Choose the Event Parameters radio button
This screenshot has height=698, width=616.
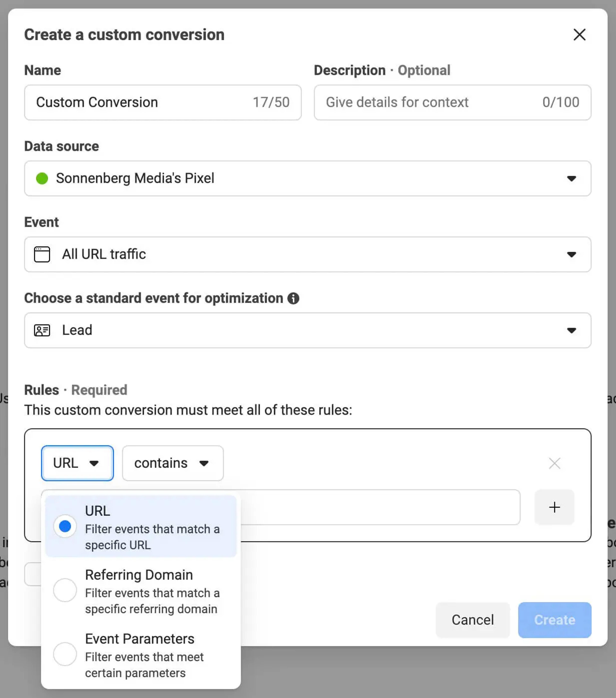tap(65, 654)
